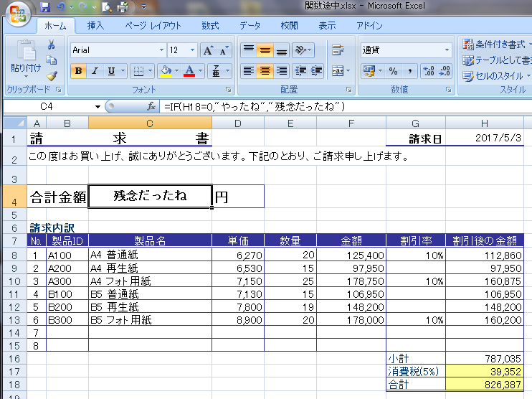The width and height of the screenshot is (532, 399).
Task: Open the font name Arial dropdown
Action: tap(161, 51)
